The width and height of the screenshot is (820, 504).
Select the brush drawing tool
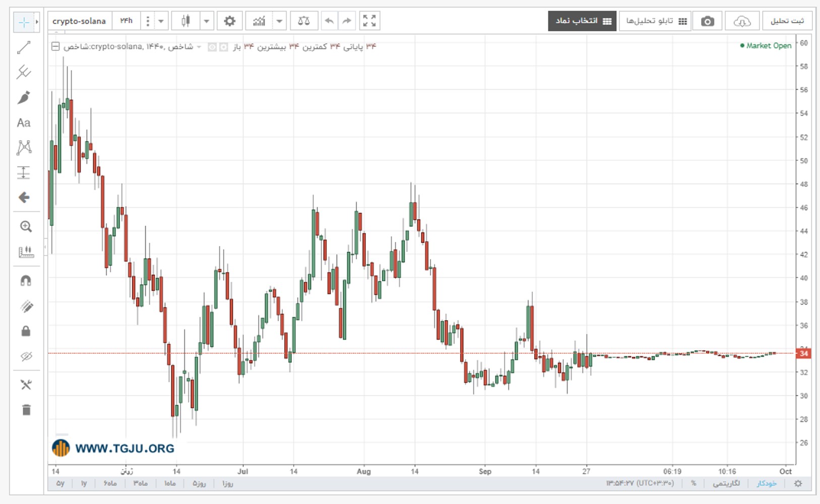24,98
